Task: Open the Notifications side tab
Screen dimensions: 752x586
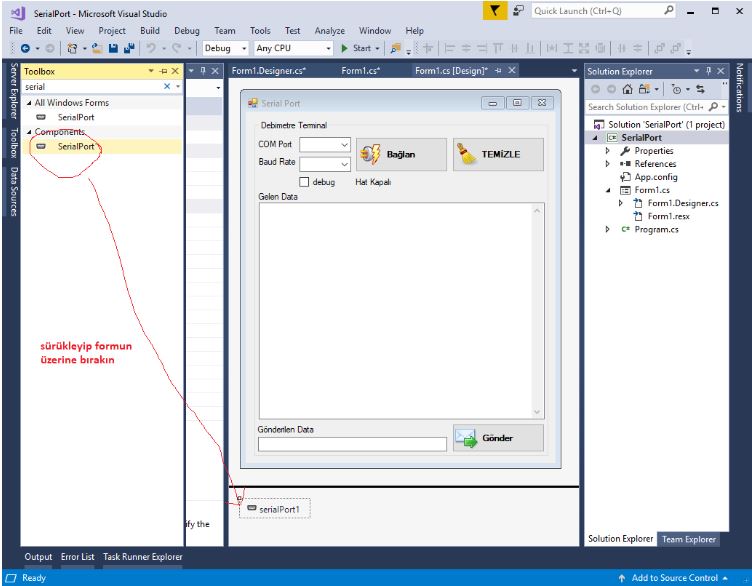Action: pyautogui.click(x=739, y=87)
